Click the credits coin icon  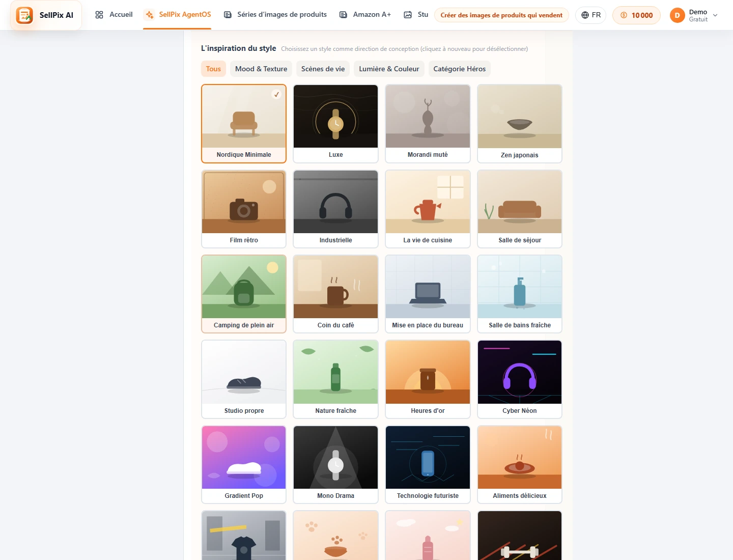624,15
